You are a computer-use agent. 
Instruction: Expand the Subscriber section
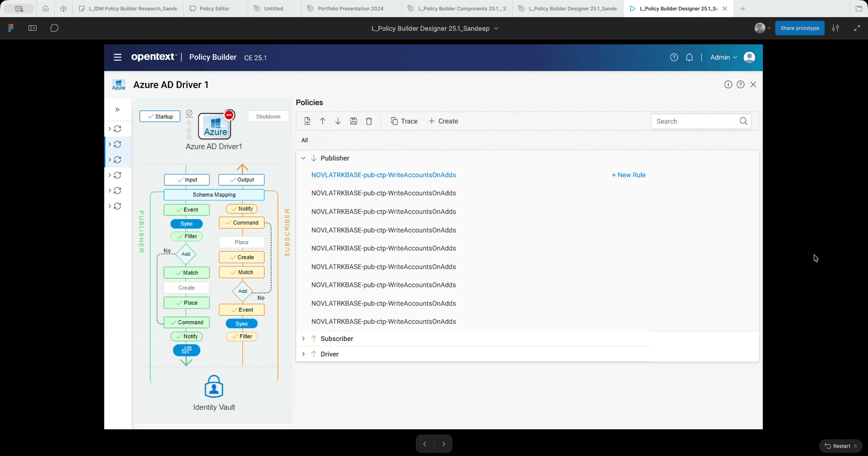coord(303,339)
